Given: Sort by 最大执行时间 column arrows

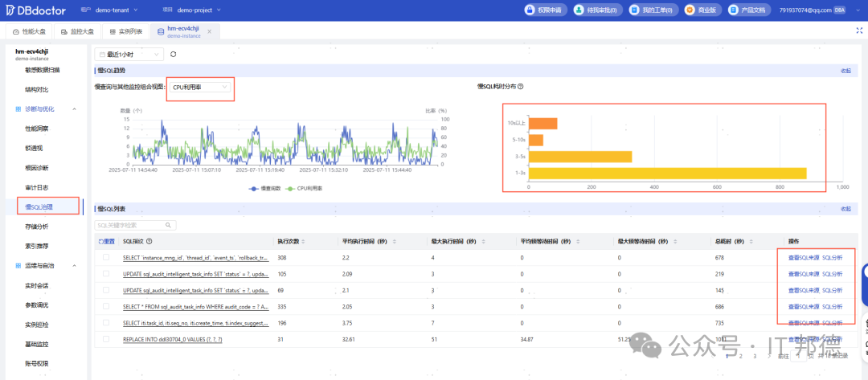Looking at the screenshot, I should pyautogui.click(x=482, y=241).
